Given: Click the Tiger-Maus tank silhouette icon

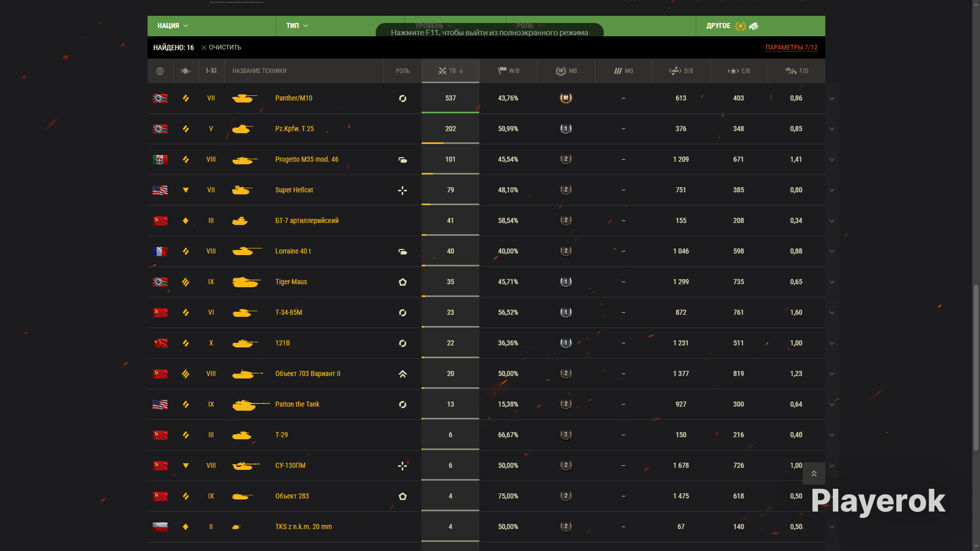Looking at the screenshot, I should pos(246,282).
